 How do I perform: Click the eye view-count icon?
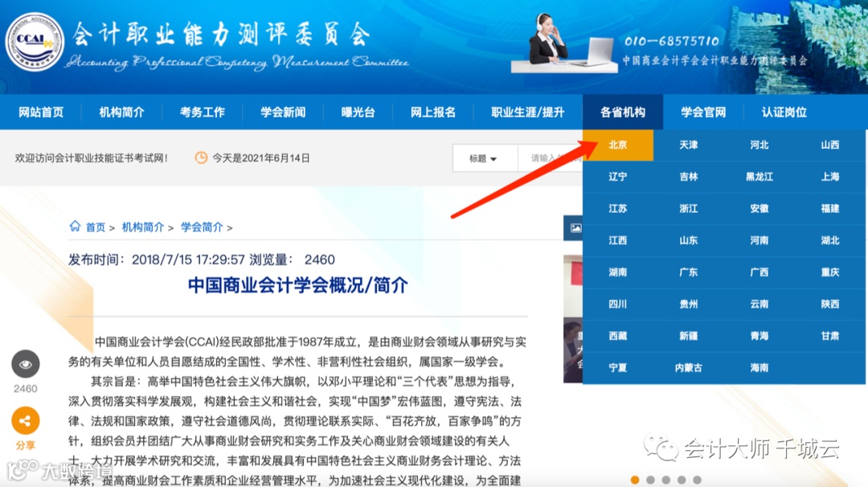(26, 364)
